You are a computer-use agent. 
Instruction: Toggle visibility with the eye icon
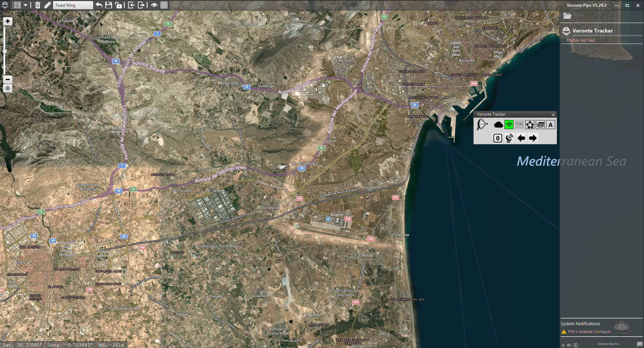click(154, 5)
